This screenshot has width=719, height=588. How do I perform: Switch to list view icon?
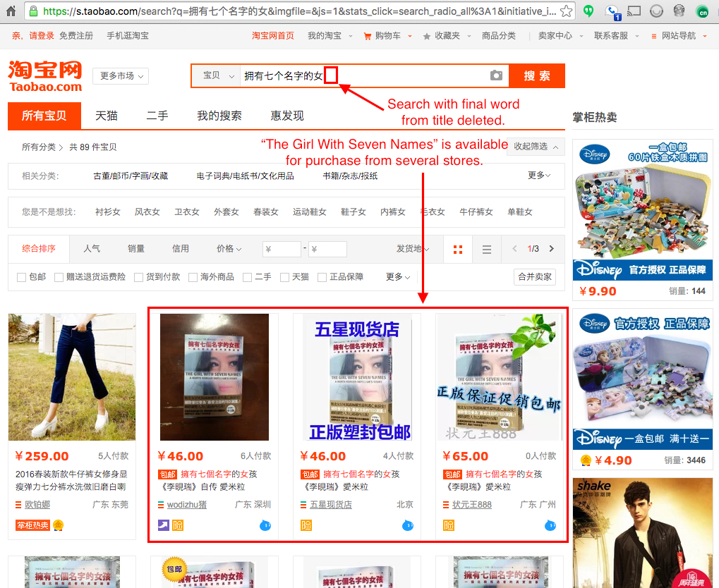pos(487,250)
